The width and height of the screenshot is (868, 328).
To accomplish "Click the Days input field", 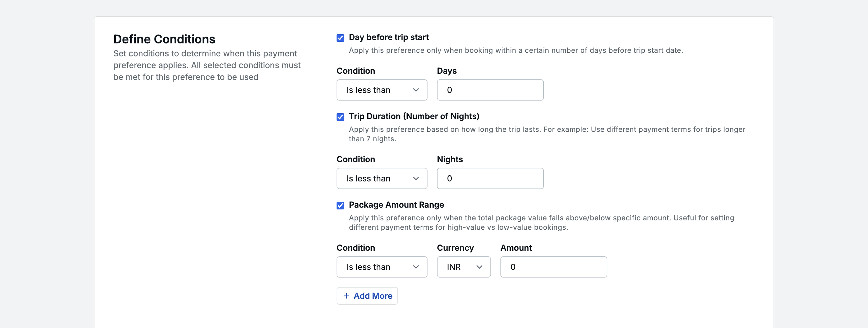I will [490, 90].
